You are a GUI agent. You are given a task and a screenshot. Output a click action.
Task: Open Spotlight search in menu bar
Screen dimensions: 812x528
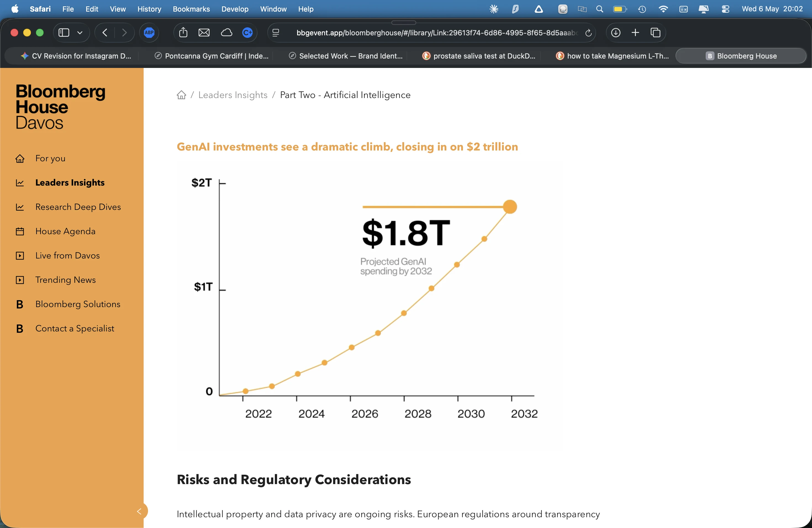(599, 9)
